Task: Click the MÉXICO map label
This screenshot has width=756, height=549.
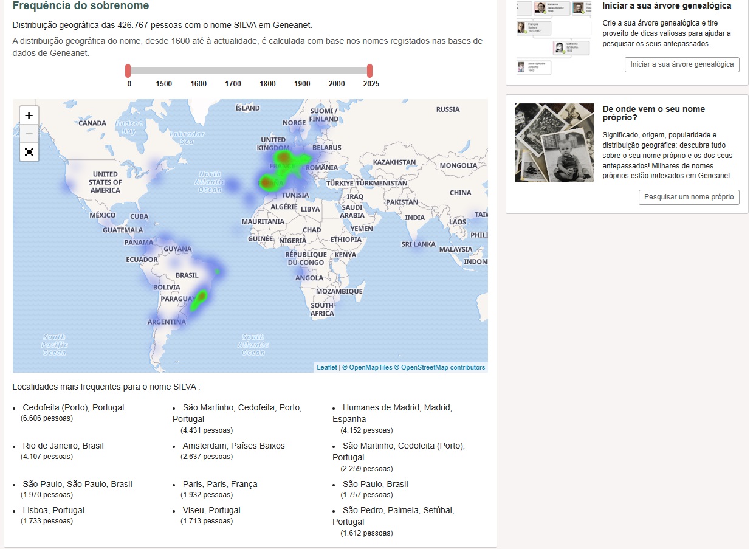Action: coord(102,215)
